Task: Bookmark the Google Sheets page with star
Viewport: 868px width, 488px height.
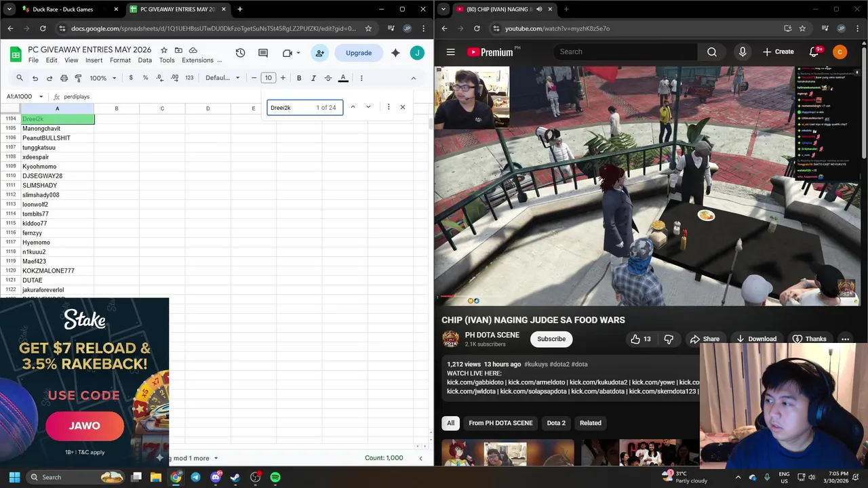Action: [x=368, y=28]
